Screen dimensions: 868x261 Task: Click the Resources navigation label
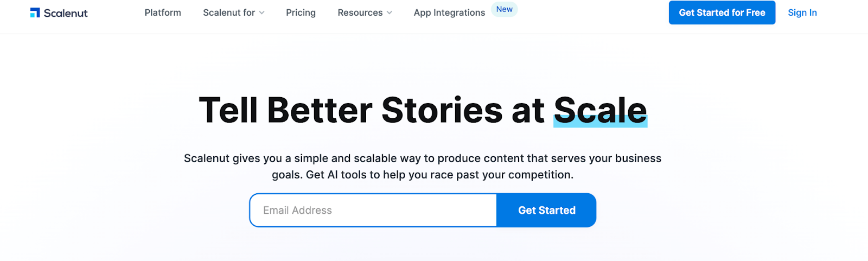[x=360, y=12]
